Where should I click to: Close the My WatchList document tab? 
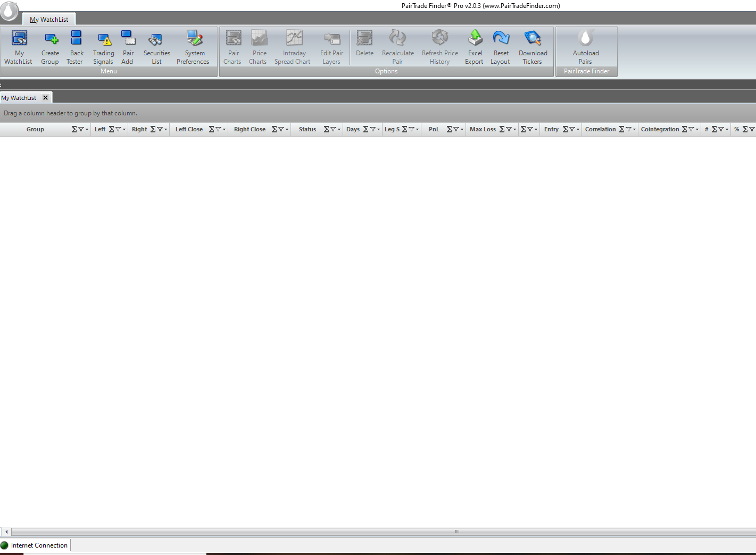click(45, 97)
